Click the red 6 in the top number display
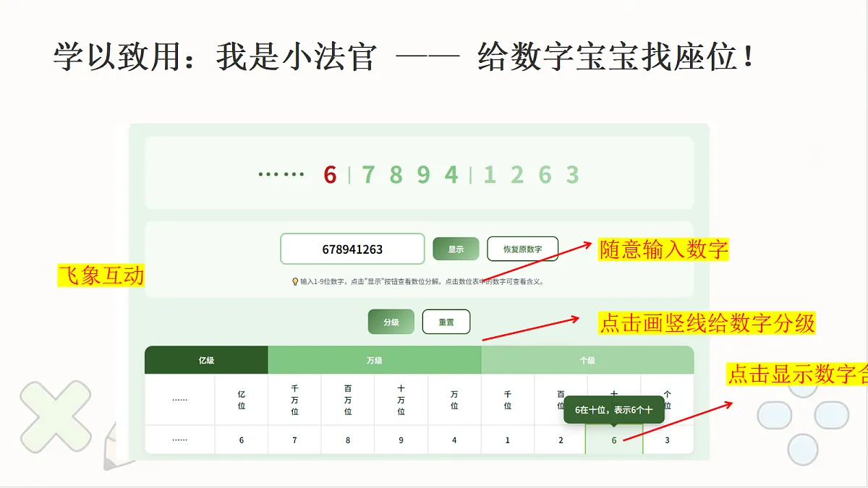 pyautogui.click(x=331, y=175)
